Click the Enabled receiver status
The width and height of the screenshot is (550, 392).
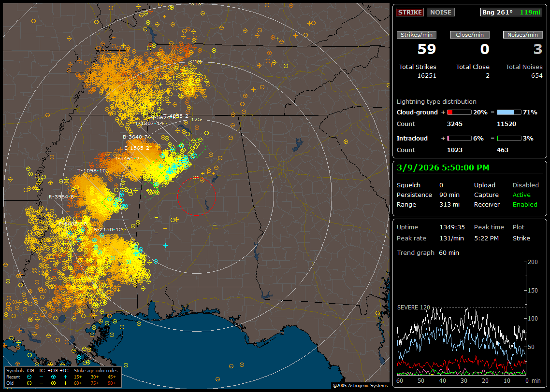click(525, 205)
